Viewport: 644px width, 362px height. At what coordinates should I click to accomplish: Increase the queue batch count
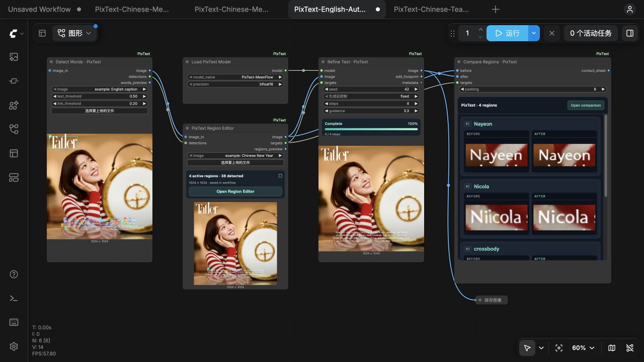click(x=480, y=30)
